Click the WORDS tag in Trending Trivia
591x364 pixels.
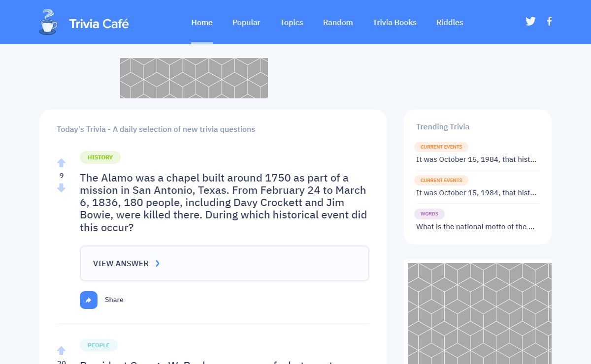429,214
